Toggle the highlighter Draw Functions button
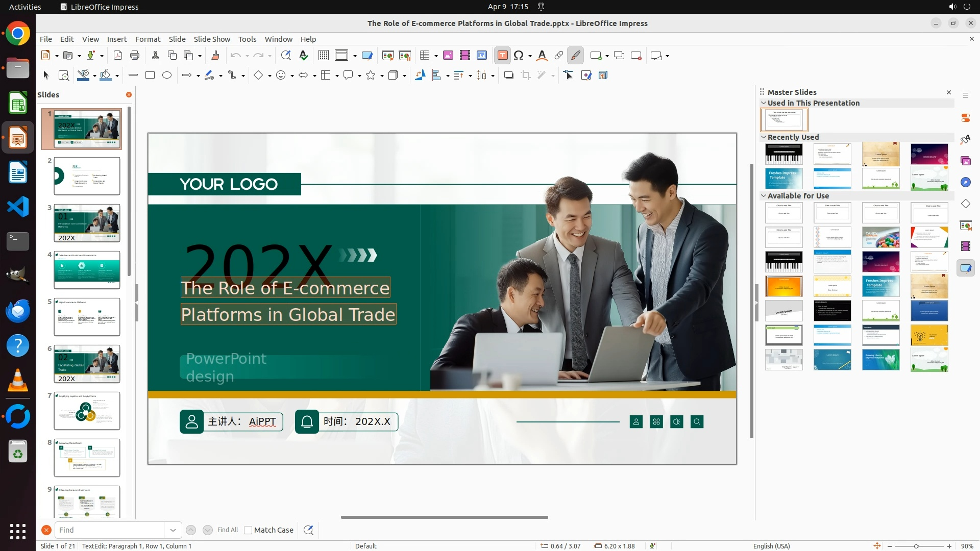The image size is (980, 551). point(576,56)
